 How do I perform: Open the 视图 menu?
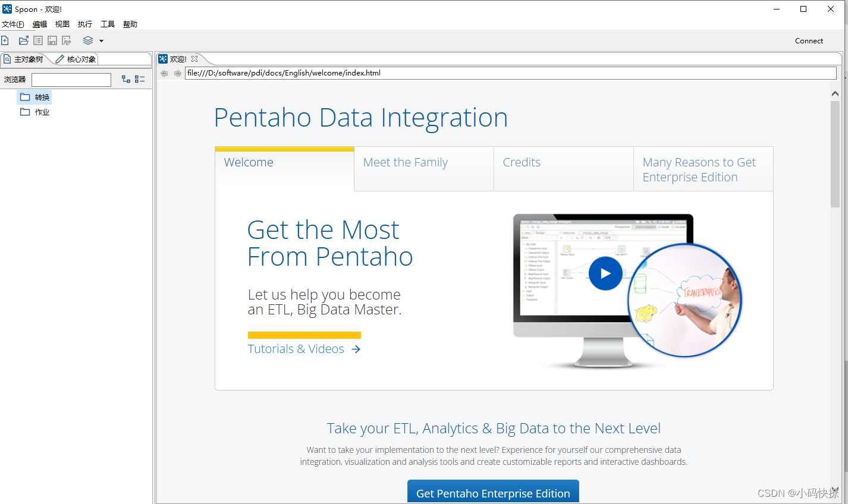click(x=62, y=24)
